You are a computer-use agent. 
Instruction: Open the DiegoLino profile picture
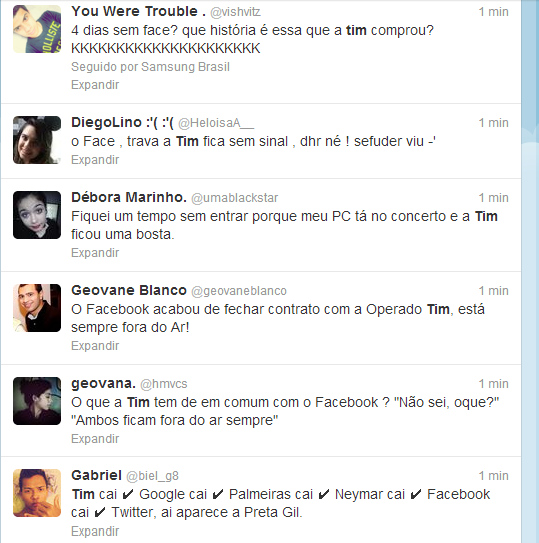pos(37,140)
